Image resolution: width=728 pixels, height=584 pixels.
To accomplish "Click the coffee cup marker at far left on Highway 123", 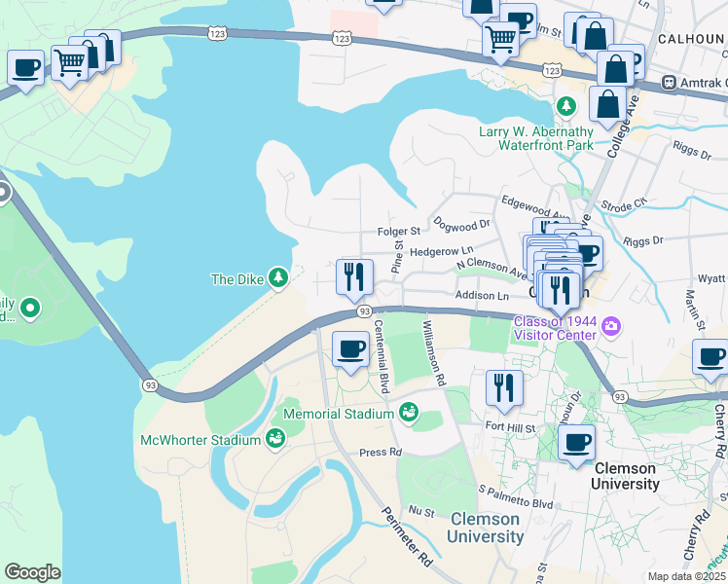I will (26, 70).
